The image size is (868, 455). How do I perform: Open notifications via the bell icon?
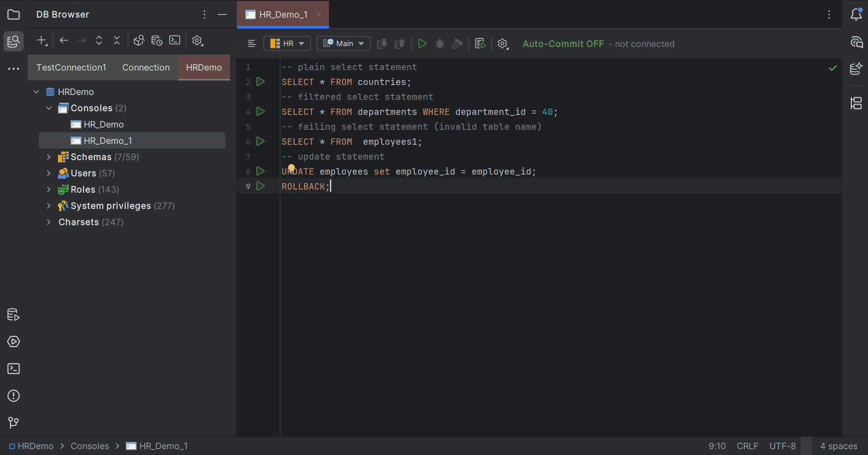pyautogui.click(x=856, y=14)
